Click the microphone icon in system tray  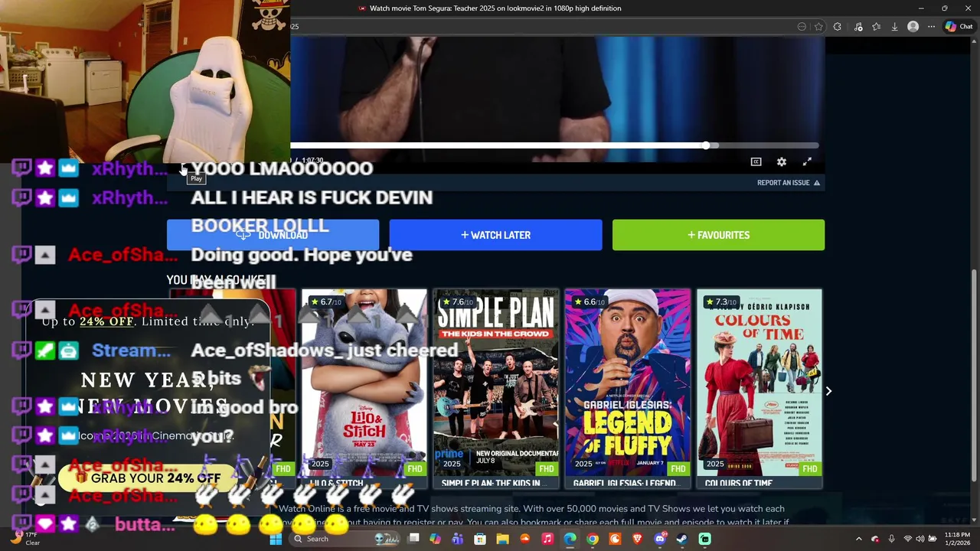coord(891,539)
